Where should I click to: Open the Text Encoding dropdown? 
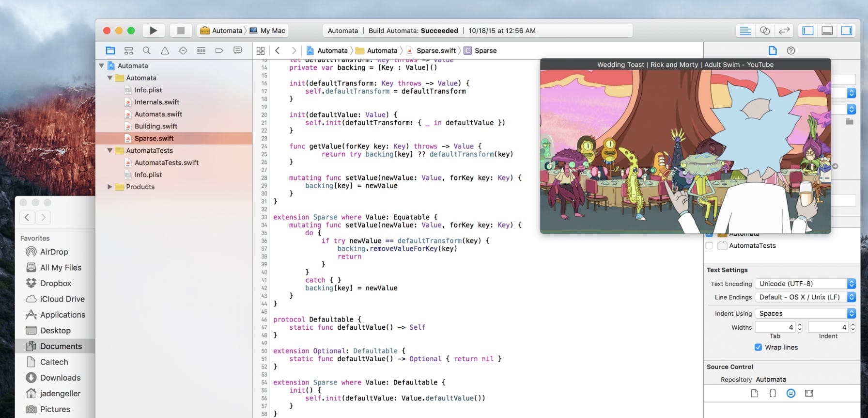[805, 284]
